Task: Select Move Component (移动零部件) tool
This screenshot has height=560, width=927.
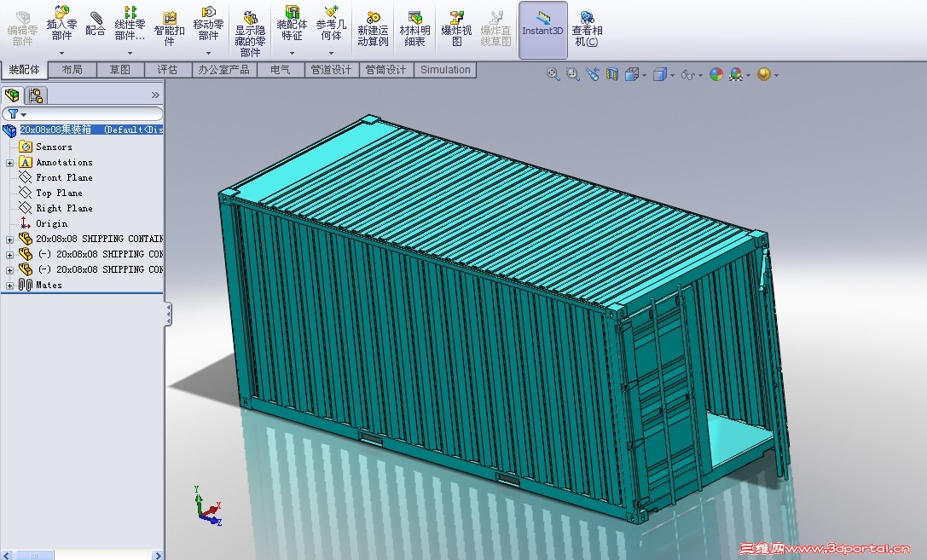Action: coord(208,24)
